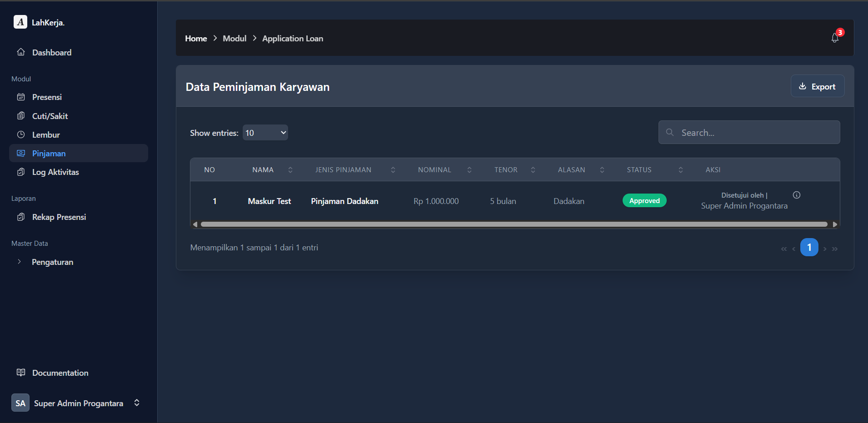Open the Show entries dropdown

[x=265, y=132]
